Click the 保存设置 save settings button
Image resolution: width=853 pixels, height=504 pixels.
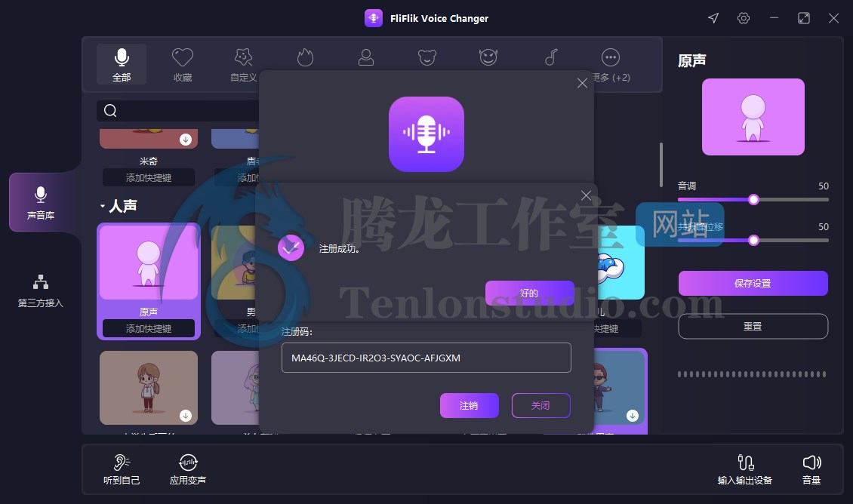pos(753,283)
